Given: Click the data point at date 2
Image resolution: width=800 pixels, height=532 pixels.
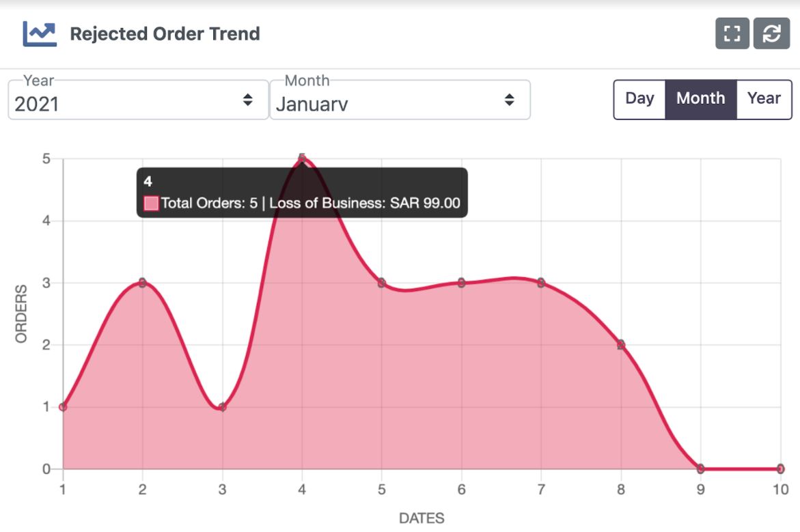Looking at the screenshot, I should tap(142, 283).
